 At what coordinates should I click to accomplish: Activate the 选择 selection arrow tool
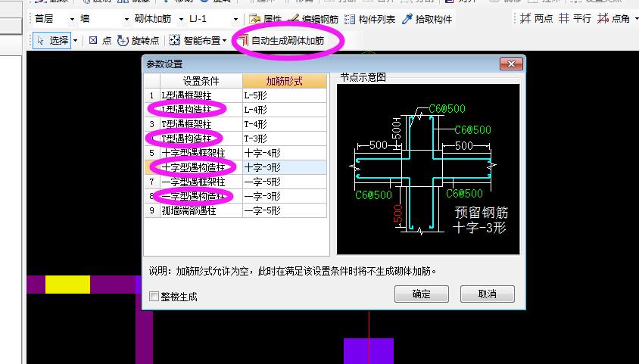[x=51, y=40]
